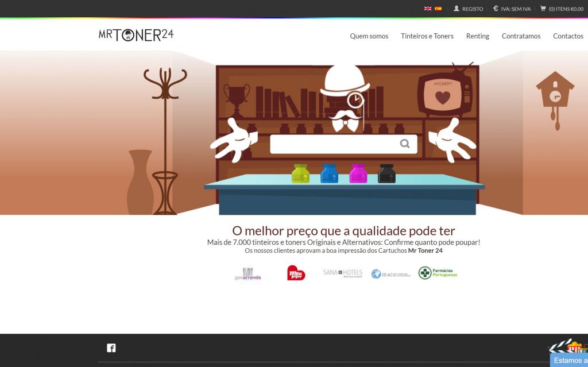Click the blue cyan ink bottle
This screenshot has width=588, height=367.
pos(329,173)
